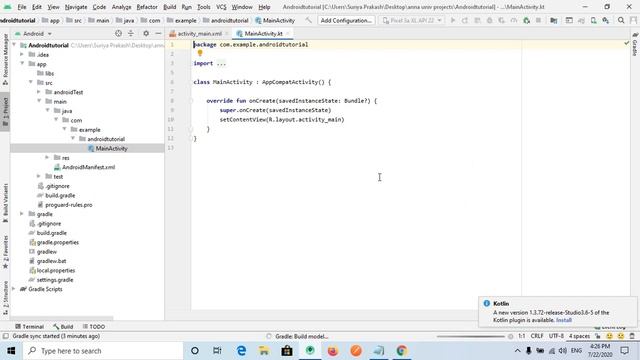640x360 pixels.
Task: Click the Debug app bug icon
Action: [489, 20]
